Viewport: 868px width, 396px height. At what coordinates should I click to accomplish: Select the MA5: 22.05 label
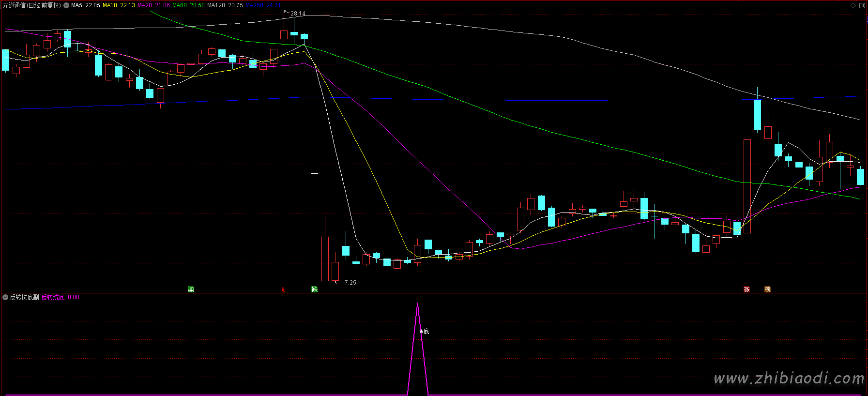[86, 5]
